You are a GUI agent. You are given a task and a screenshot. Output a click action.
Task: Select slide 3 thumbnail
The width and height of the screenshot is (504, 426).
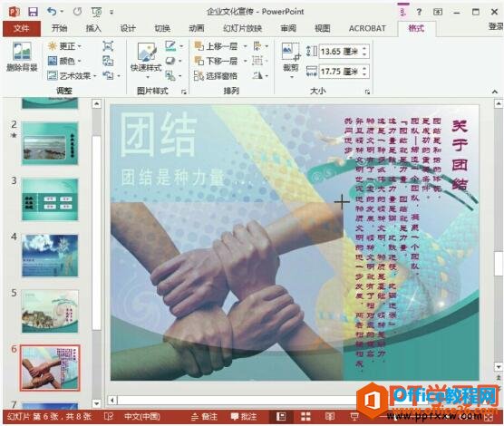[x=50, y=199]
